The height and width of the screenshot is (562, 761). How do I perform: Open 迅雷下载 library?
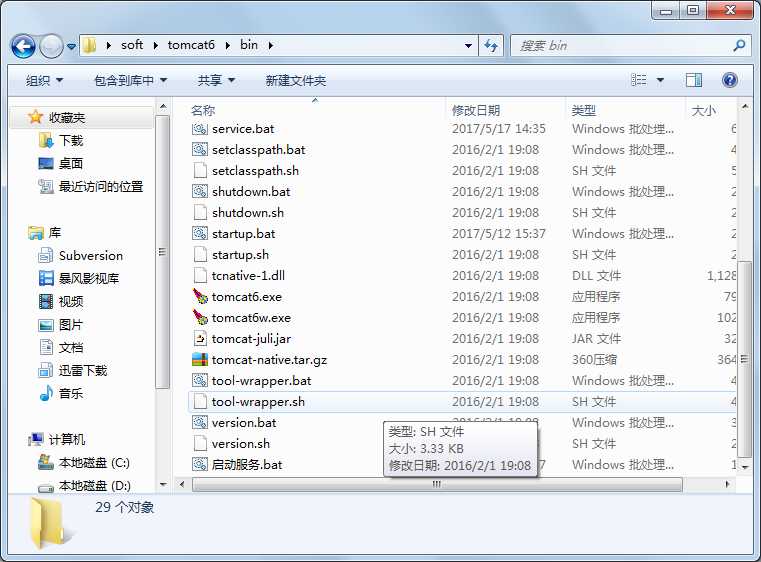83,370
